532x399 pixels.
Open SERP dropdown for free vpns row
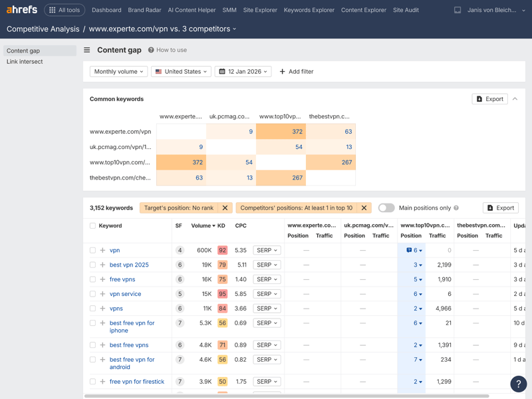tap(267, 279)
